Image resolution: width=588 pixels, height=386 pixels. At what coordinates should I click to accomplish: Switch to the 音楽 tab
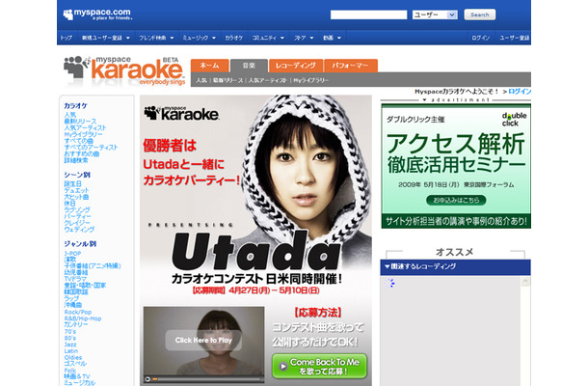(249, 66)
